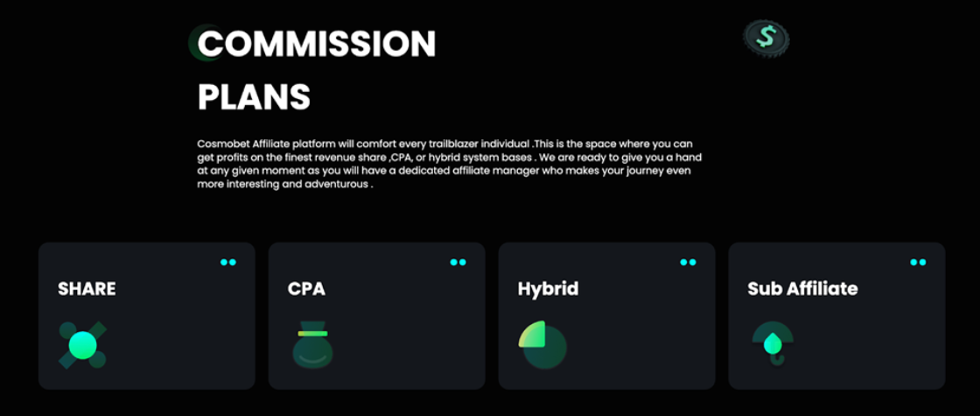Choose the Hybrid plan title
The image size is (980, 416).
pos(548,288)
